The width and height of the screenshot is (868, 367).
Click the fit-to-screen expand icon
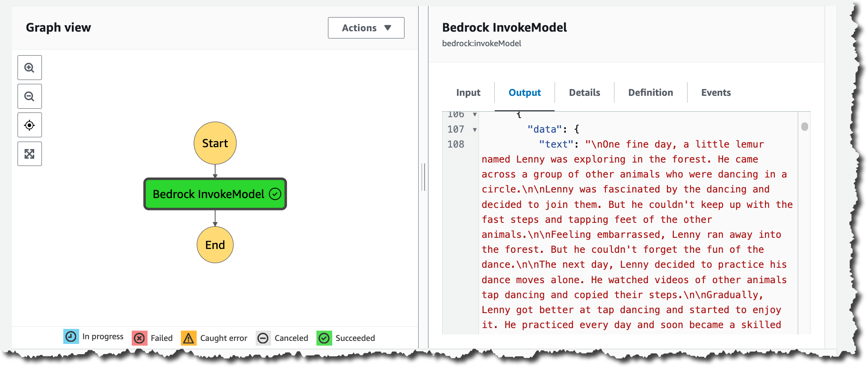click(x=30, y=154)
